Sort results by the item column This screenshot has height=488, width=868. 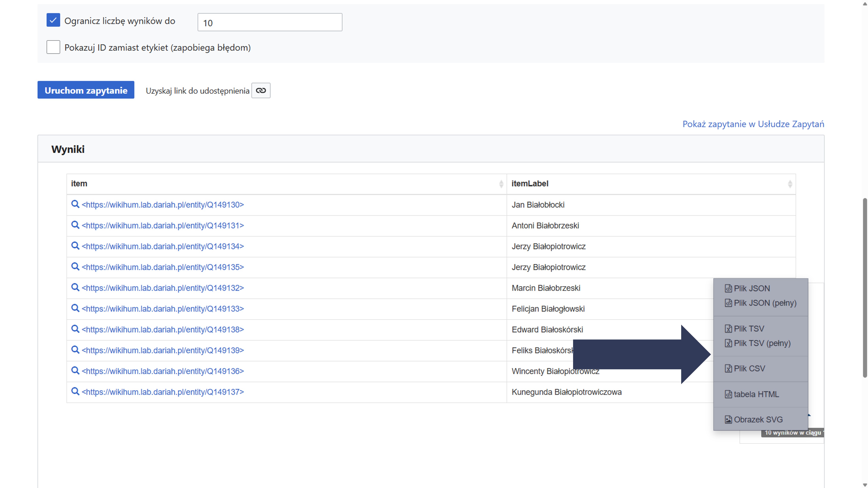501,184
